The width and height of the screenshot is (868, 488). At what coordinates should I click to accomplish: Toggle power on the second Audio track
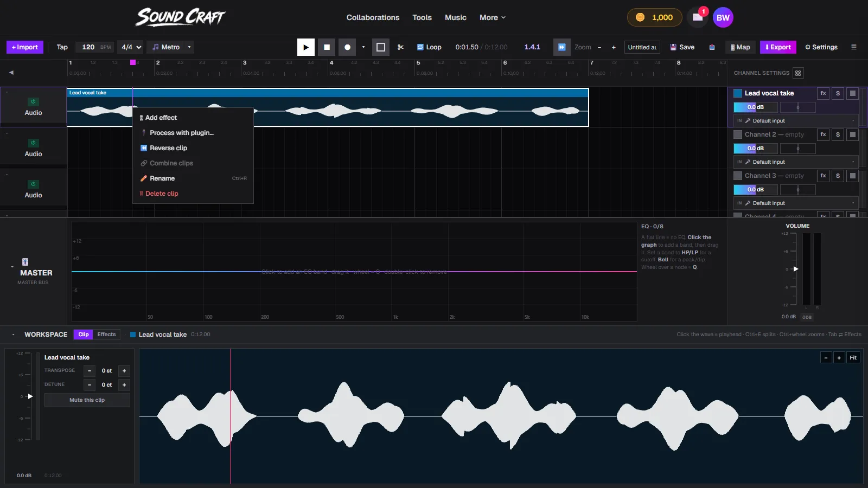point(33,143)
